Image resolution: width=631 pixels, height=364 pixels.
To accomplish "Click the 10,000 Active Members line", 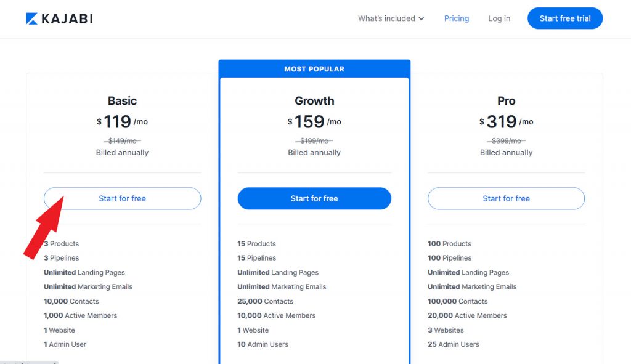I will 277,316.
